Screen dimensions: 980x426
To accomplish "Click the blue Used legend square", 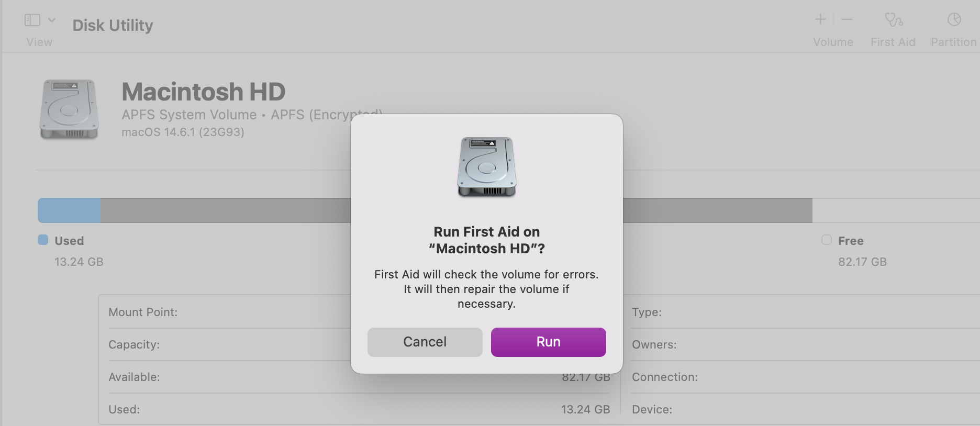I will [x=43, y=240].
